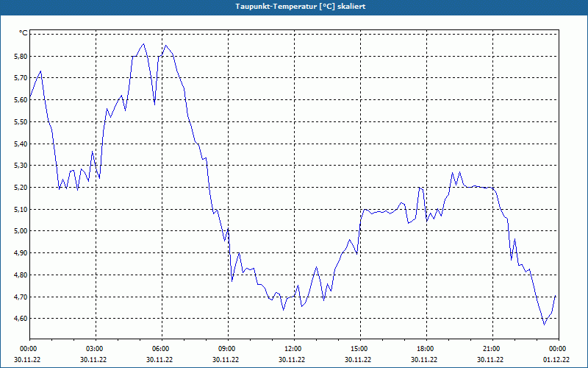Click the 4,70 y-axis label
Screen dimensions: 588x368
pos(21,297)
